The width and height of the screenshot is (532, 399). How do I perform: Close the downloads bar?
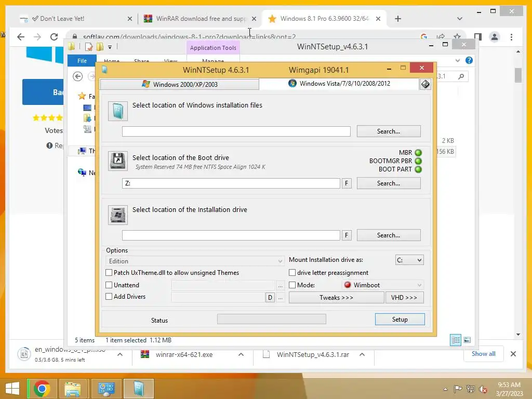tap(513, 354)
